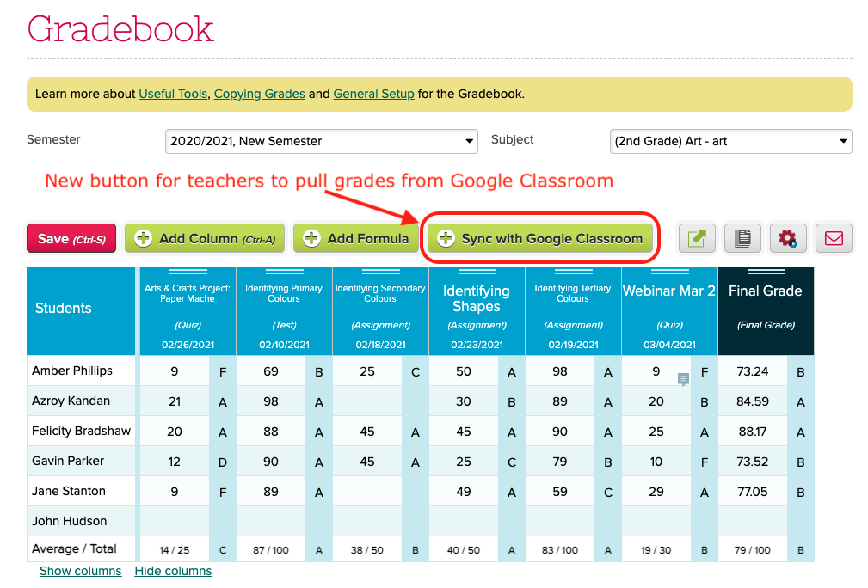Grab drag handle above Final Grade column
This screenshot has height=588, width=868.
(x=766, y=272)
